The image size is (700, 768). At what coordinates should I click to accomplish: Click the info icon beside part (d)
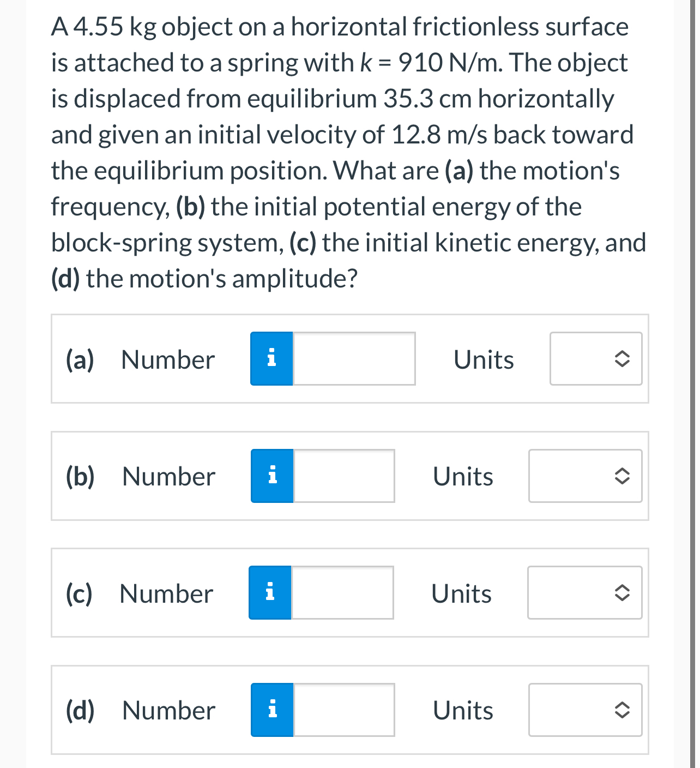click(271, 710)
